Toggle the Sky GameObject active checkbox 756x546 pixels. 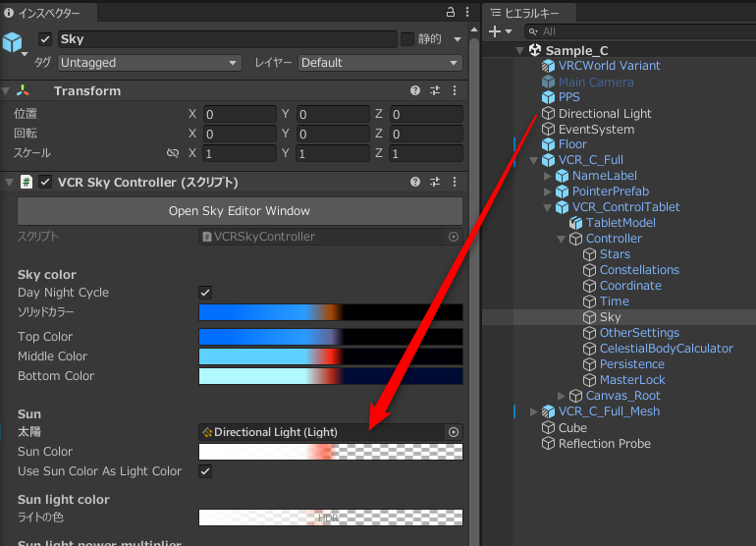(45, 39)
